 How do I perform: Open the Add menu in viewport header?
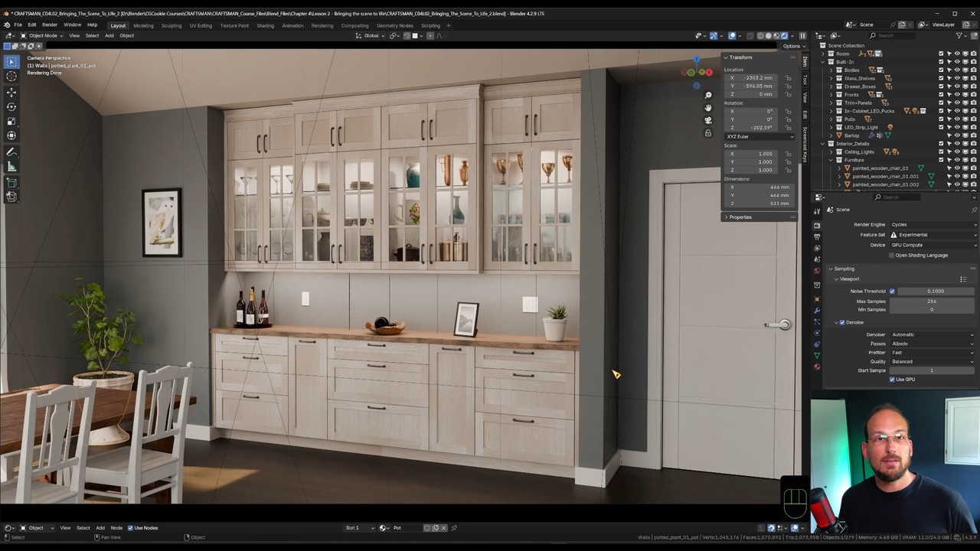(109, 35)
